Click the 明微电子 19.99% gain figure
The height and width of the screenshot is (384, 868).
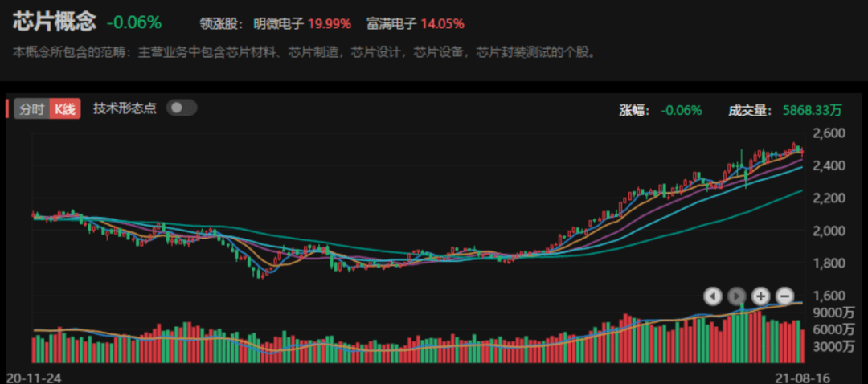pyautogui.click(x=330, y=24)
